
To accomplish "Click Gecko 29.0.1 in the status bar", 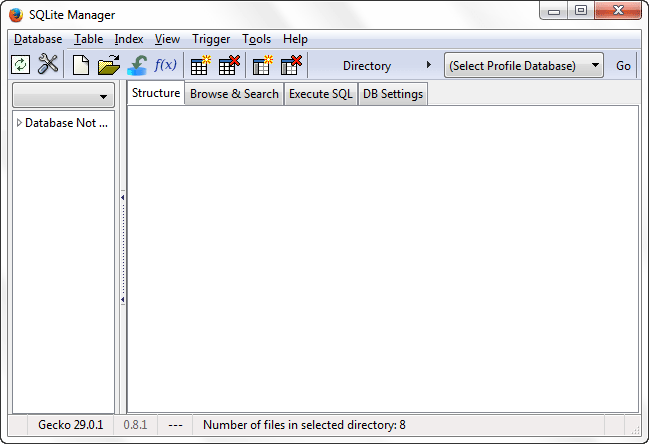I will tap(70, 425).
